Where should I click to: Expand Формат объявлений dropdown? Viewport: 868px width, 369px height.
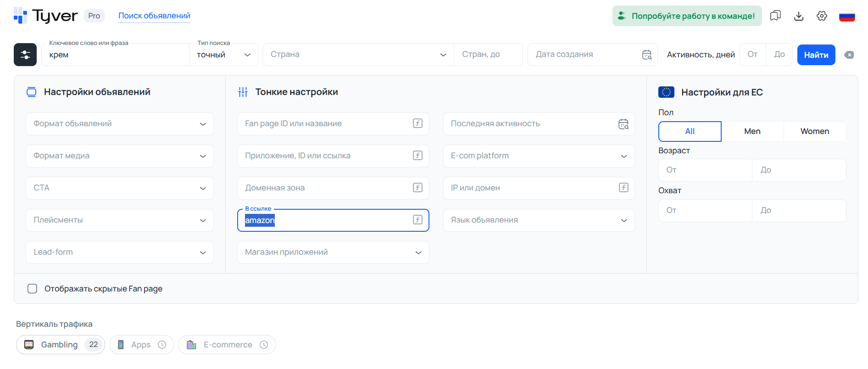(x=120, y=124)
